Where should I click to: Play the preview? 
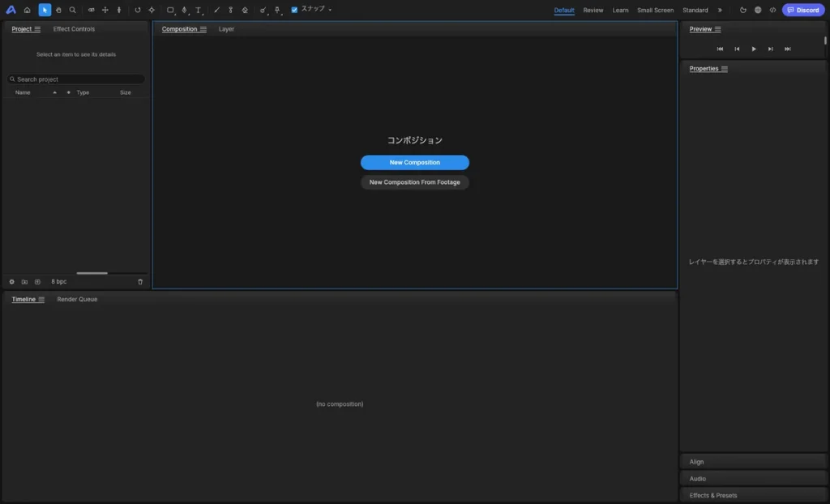click(x=754, y=49)
